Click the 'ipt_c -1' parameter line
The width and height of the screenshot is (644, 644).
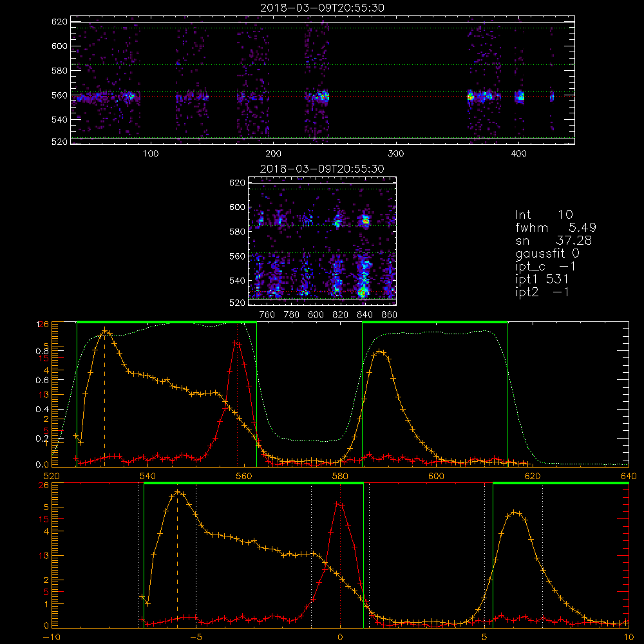tap(546, 267)
